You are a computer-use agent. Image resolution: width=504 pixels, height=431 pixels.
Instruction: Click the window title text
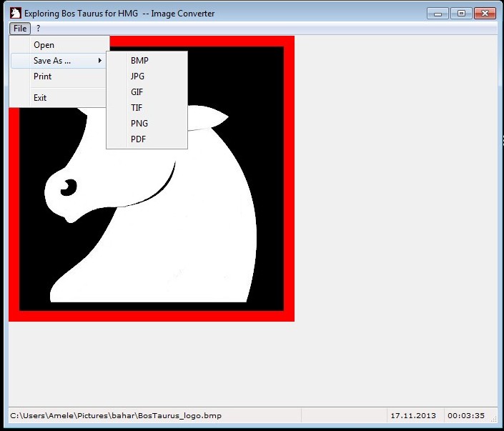[119, 14]
